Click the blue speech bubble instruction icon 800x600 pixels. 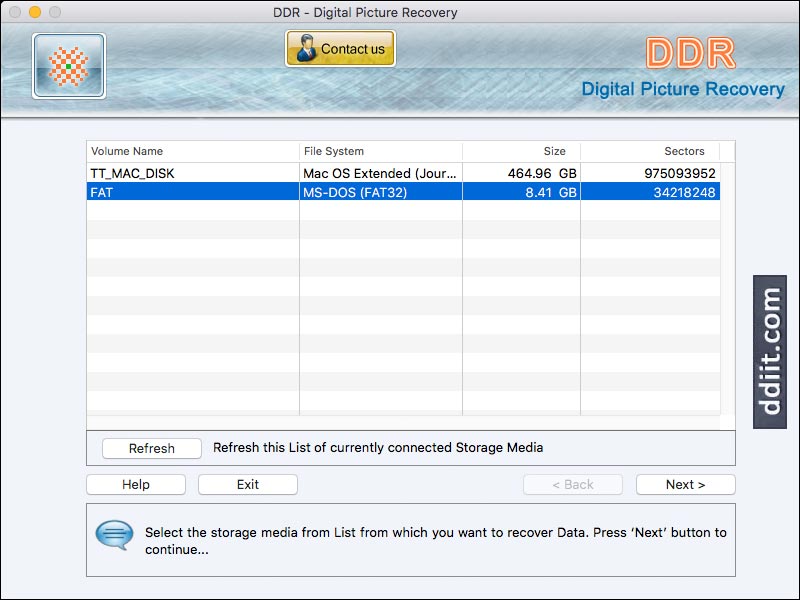113,535
